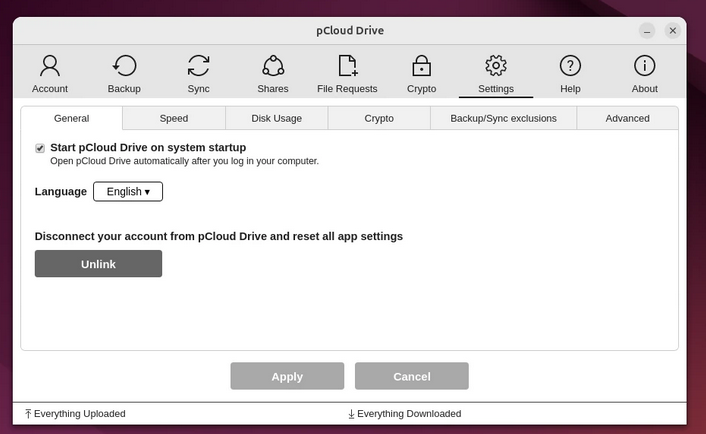Open the Crypto lock toolbar section
The width and height of the screenshot is (706, 434).
pos(421,74)
